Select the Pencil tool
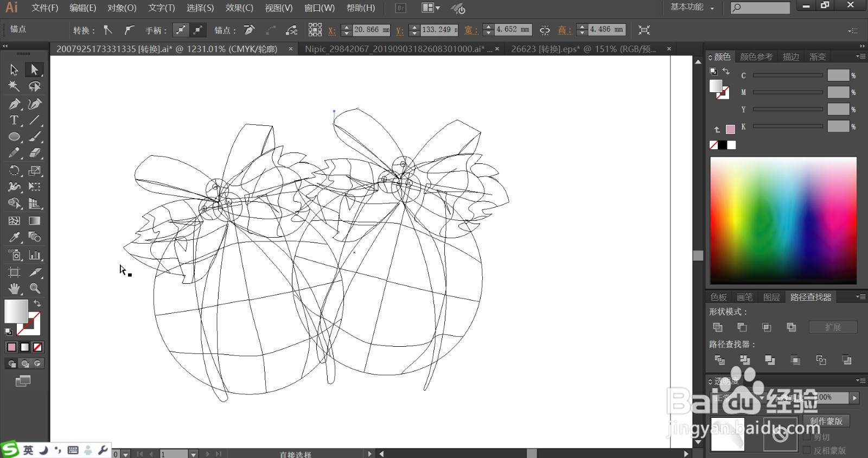 tap(14, 154)
